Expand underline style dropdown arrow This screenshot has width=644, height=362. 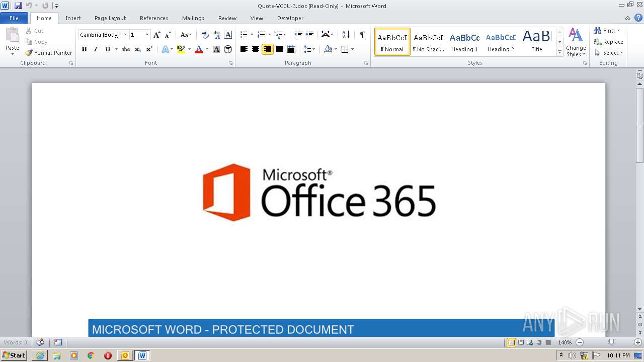click(116, 49)
